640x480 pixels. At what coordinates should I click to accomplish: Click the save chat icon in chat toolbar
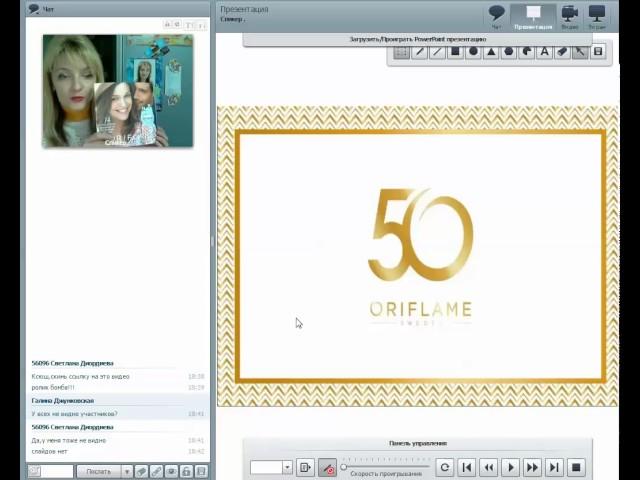tap(201, 471)
